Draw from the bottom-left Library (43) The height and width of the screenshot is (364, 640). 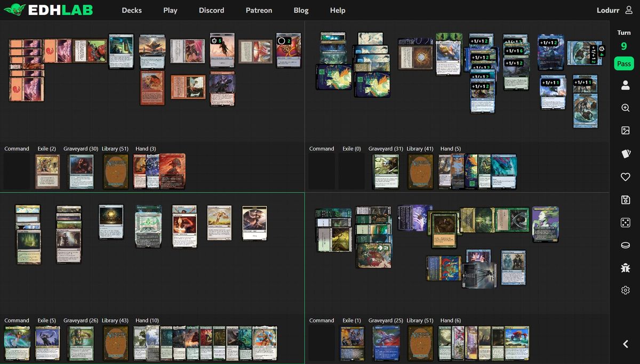[x=116, y=343]
